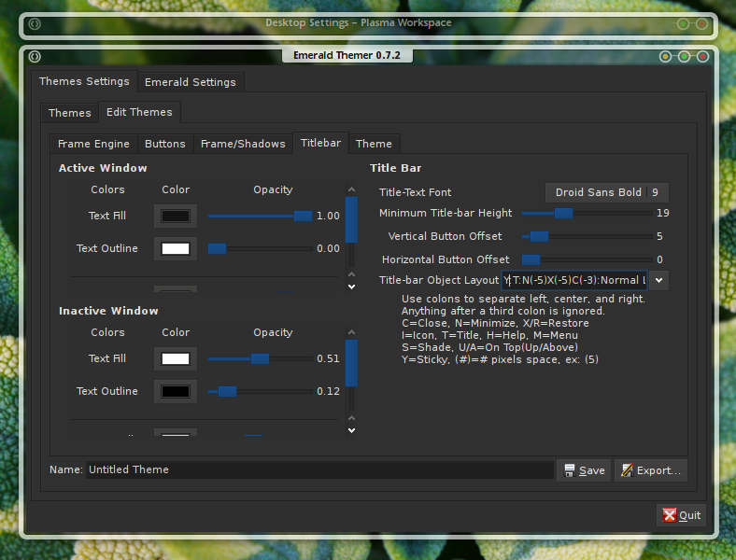Click Horizontal Button Offset slider
The height and width of the screenshot is (560, 736).
587,259
